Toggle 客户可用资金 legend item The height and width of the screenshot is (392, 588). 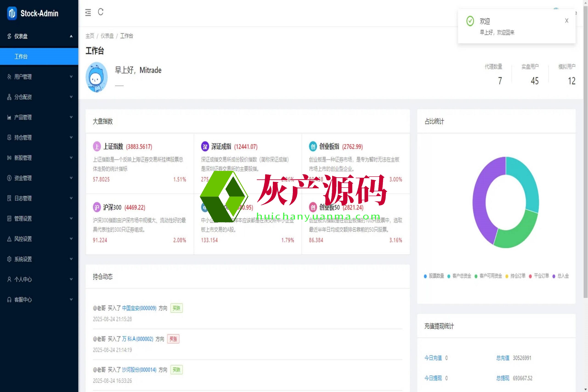coord(488,276)
